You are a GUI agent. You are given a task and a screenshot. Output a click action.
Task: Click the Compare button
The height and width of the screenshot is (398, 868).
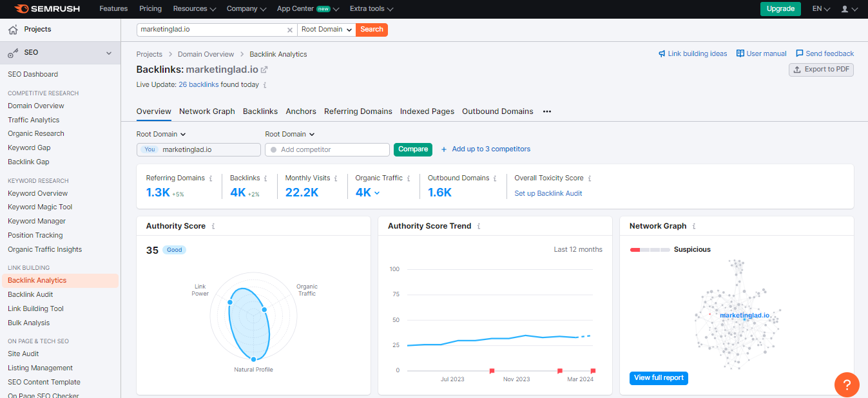[x=413, y=149]
